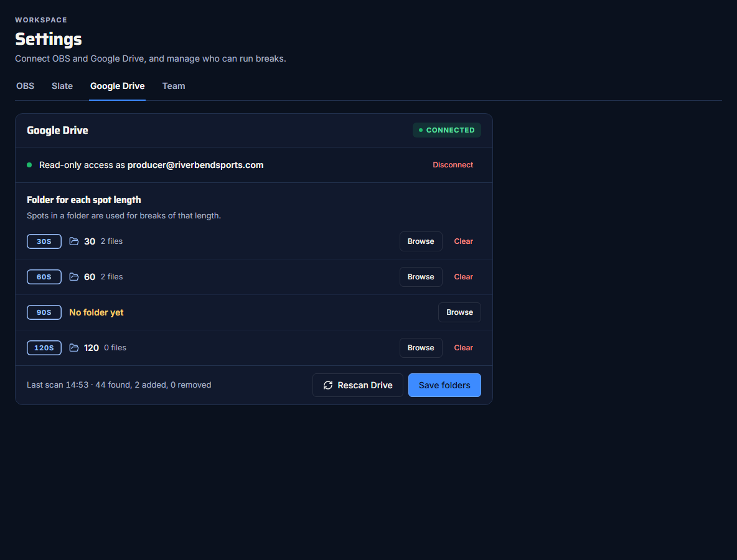Click the refresh icon in Rescan Drive

[328, 385]
